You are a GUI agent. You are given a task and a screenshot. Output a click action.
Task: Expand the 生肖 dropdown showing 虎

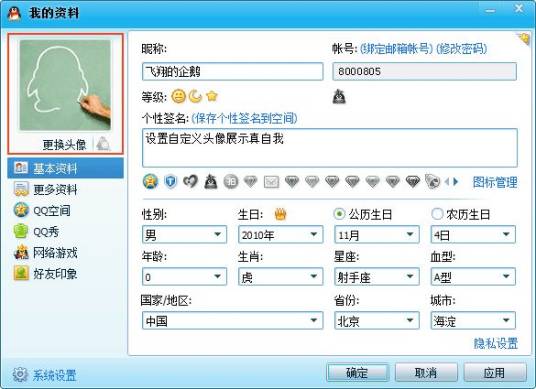click(x=280, y=277)
